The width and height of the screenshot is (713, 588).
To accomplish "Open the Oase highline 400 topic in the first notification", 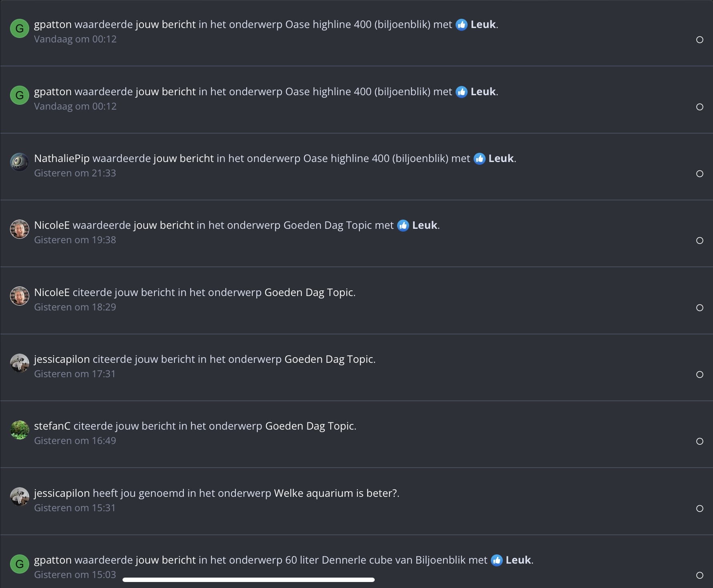I will click(x=358, y=24).
